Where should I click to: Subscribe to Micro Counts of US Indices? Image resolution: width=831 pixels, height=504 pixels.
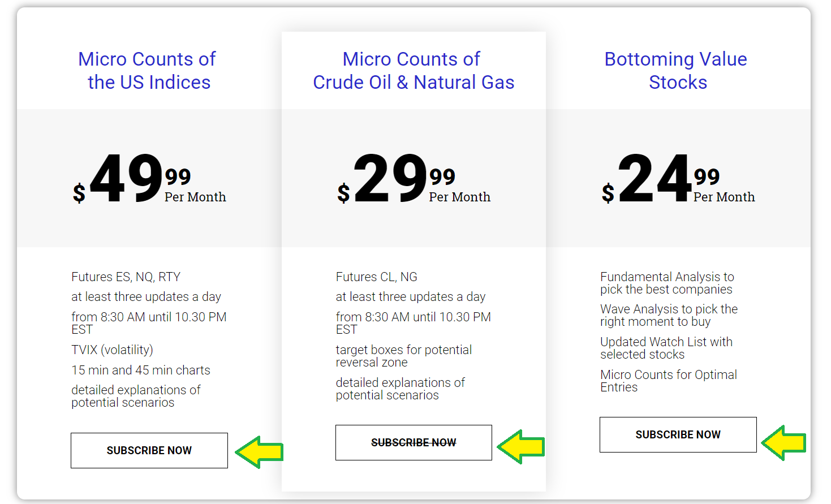tap(149, 450)
